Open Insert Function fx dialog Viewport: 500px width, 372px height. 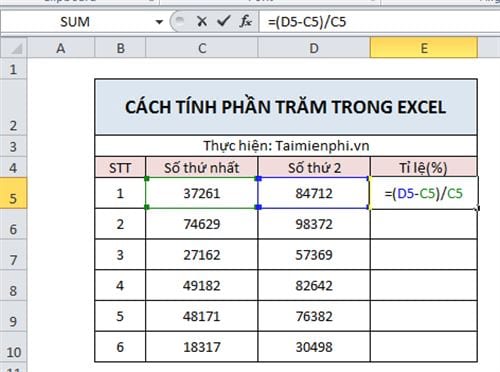[246, 22]
